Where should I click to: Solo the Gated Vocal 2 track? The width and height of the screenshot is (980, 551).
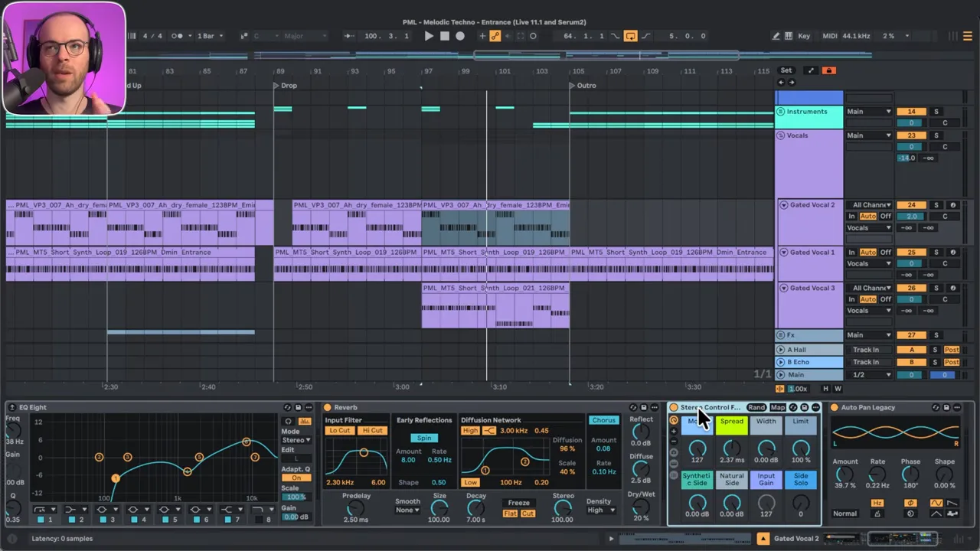click(936, 205)
